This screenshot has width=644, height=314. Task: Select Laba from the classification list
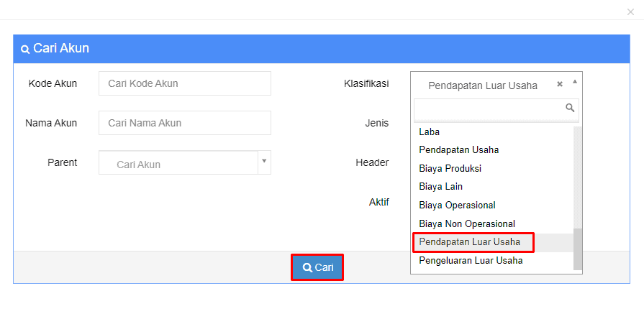click(430, 132)
